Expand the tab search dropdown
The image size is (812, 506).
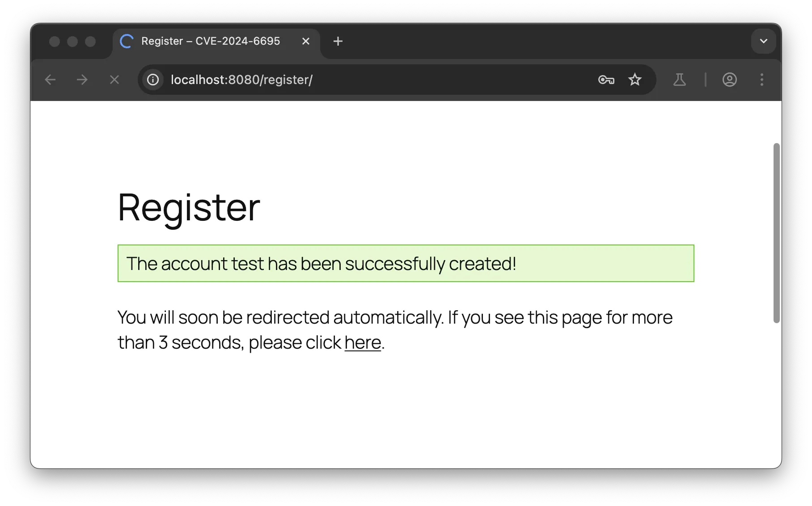[763, 41]
